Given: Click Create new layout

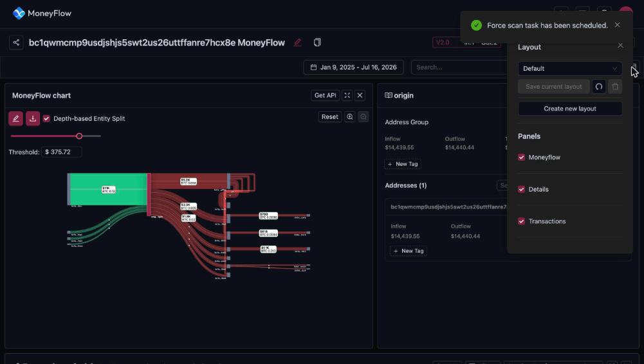Looking at the screenshot, I should (569, 109).
